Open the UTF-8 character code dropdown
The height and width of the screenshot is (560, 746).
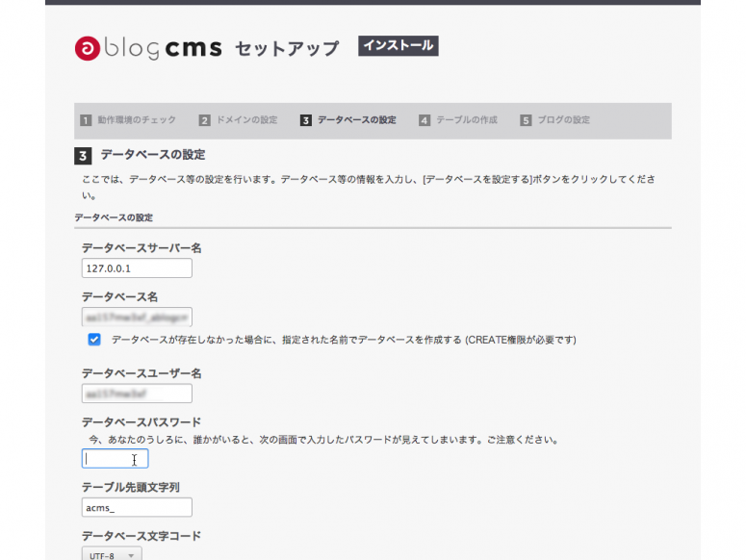[113, 553]
